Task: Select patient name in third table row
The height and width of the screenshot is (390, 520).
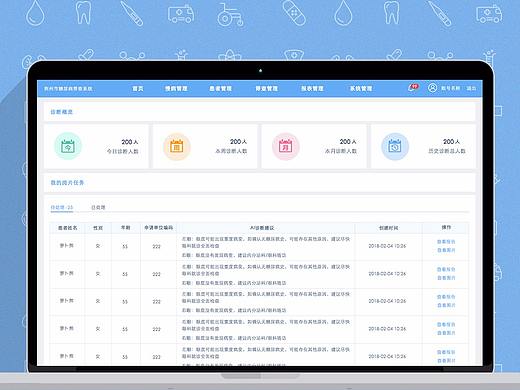Action: pyautogui.click(x=67, y=301)
